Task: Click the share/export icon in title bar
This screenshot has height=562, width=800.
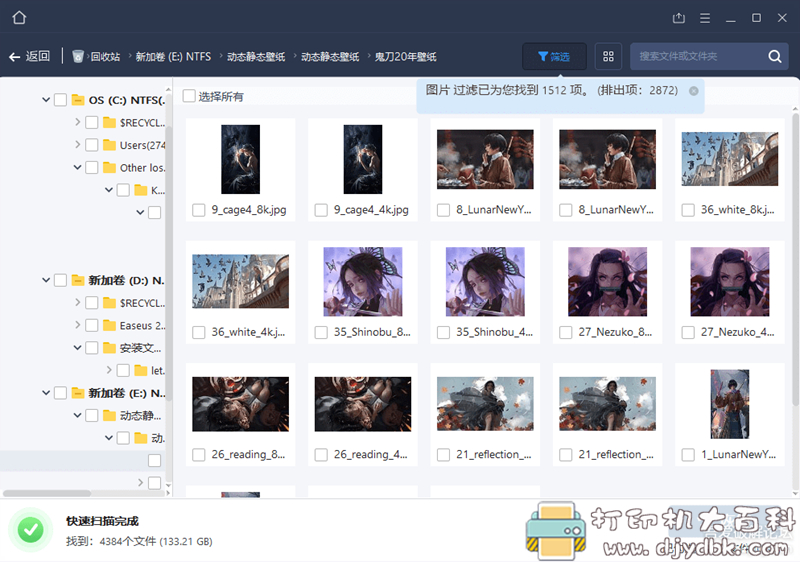Action: (679, 18)
